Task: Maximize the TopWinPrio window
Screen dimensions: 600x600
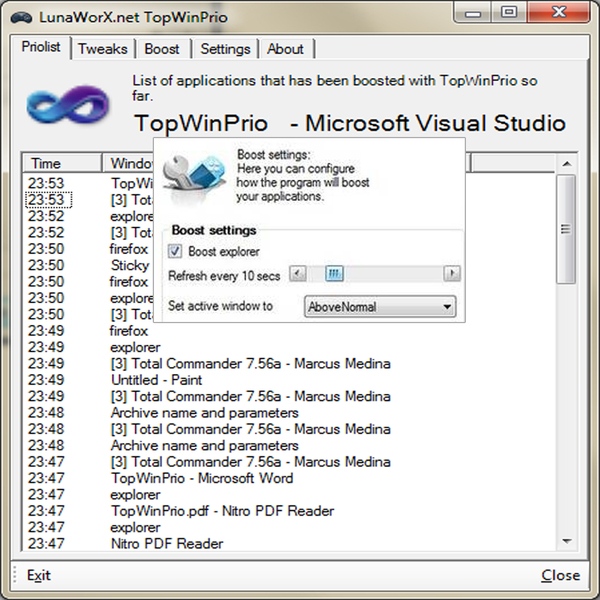Action: click(509, 12)
